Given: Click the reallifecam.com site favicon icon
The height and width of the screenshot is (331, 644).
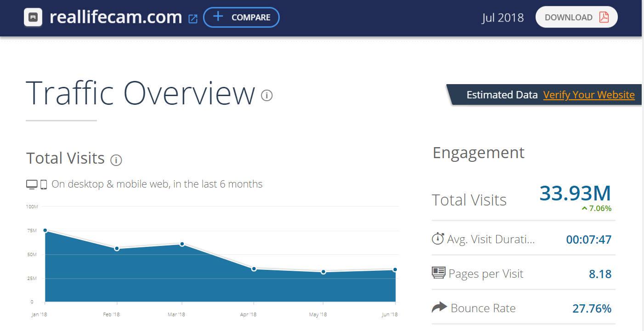Looking at the screenshot, I should pyautogui.click(x=33, y=17).
